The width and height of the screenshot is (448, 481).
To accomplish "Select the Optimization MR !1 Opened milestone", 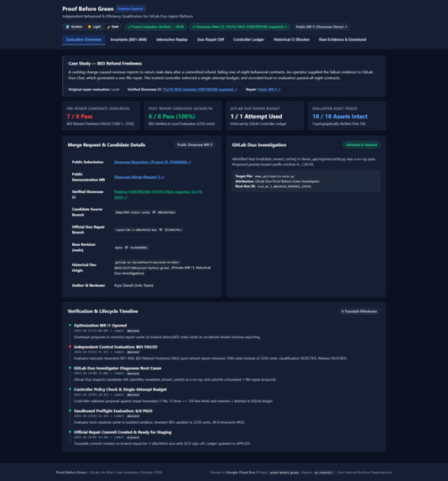I will coord(101,326).
